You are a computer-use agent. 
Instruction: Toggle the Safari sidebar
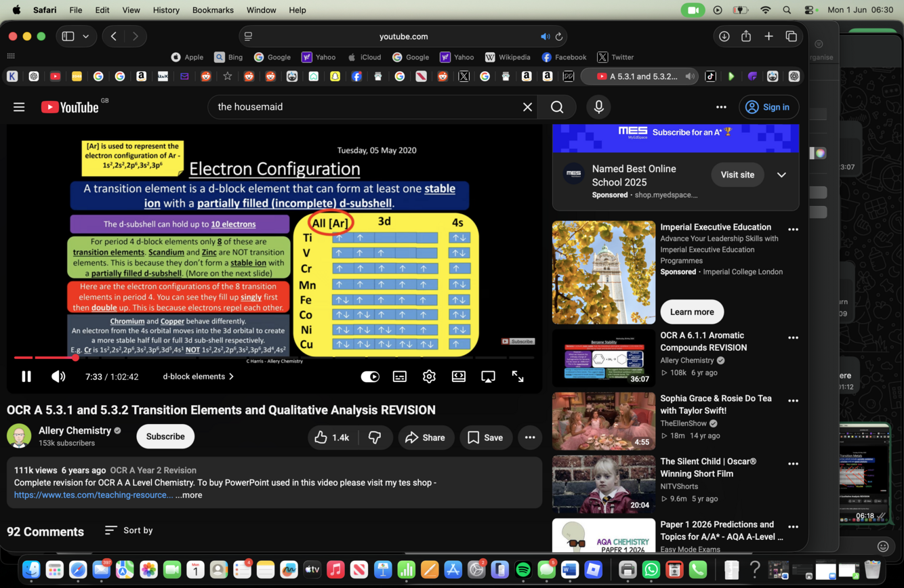click(x=68, y=37)
